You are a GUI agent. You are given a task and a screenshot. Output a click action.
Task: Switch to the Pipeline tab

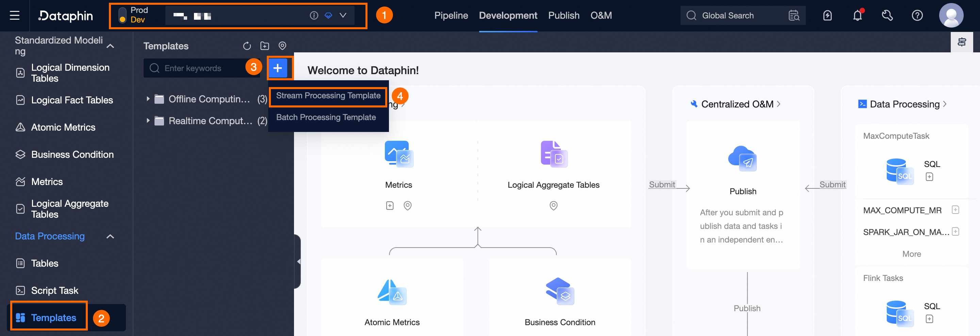tap(451, 16)
